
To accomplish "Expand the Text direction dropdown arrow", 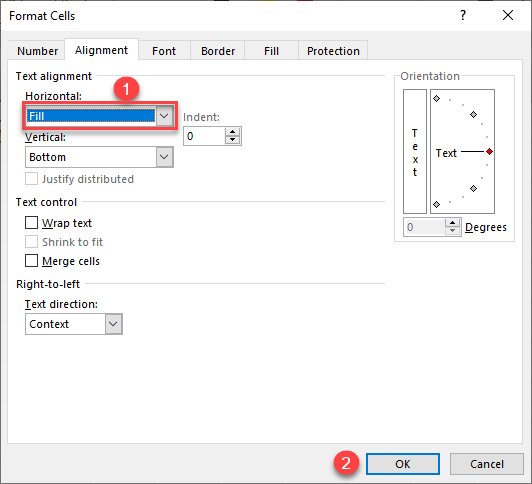I will [113, 324].
